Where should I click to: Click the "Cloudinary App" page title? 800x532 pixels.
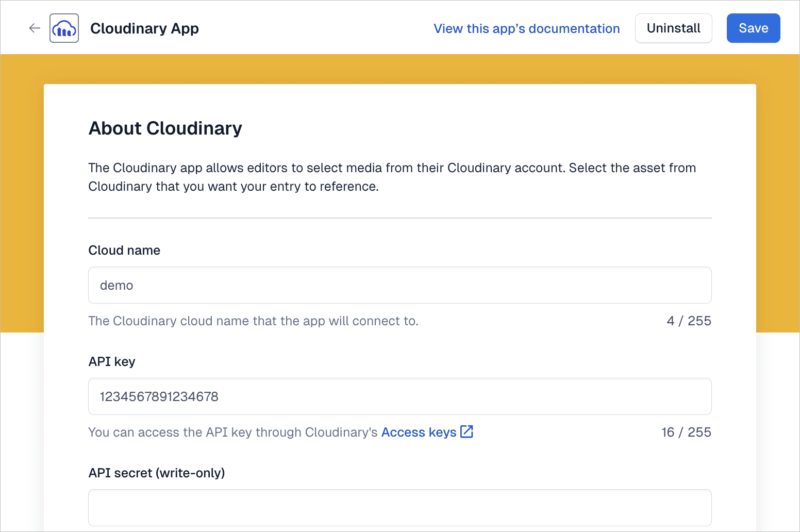click(x=144, y=28)
